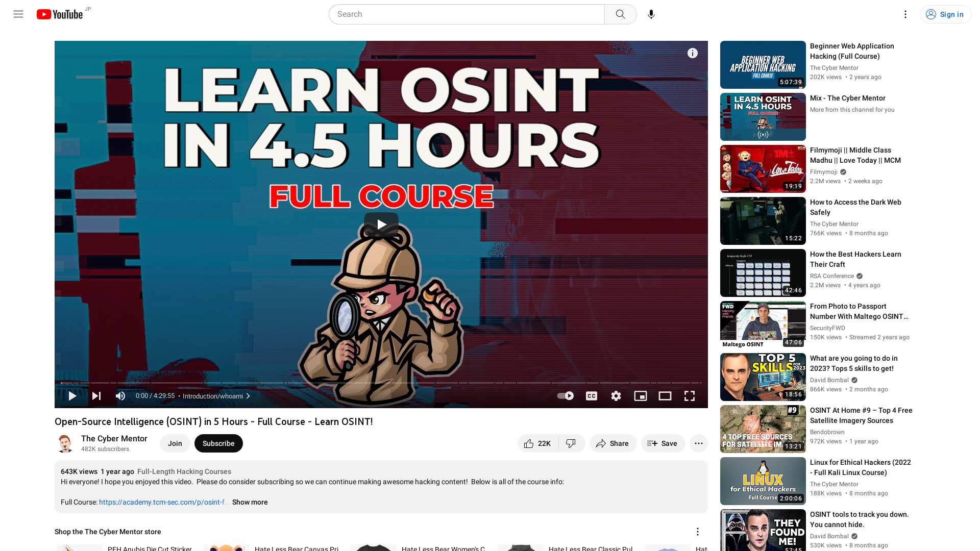Go to YouTube home via logo
Screen dimensions: 980x551
(x=60, y=14)
